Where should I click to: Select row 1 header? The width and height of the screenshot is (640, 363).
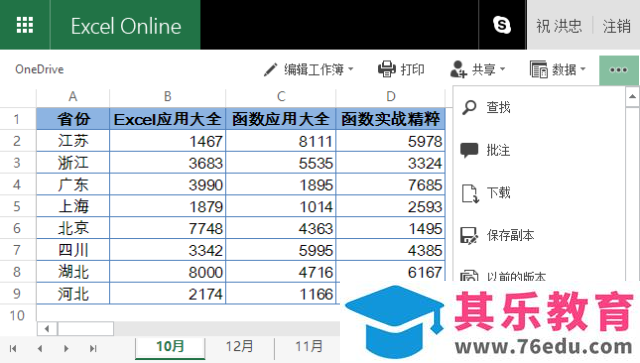pyautogui.click(x=17, y=119)
